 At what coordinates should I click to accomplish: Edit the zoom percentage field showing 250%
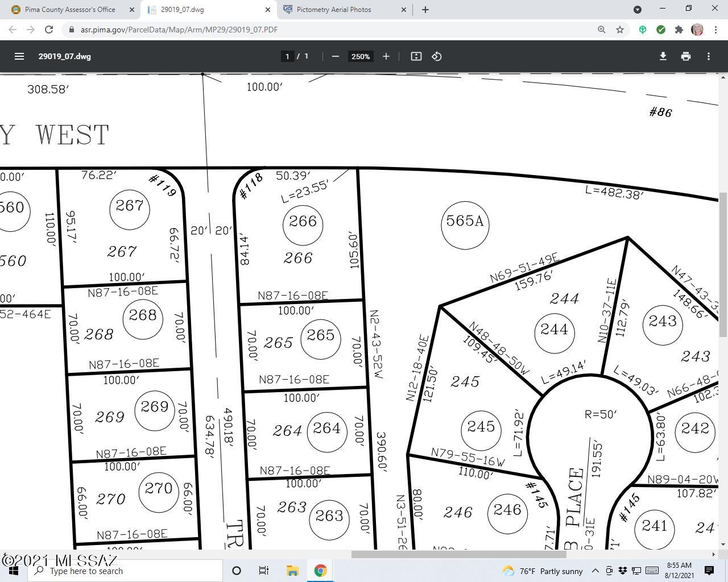(x=361, y=56)
